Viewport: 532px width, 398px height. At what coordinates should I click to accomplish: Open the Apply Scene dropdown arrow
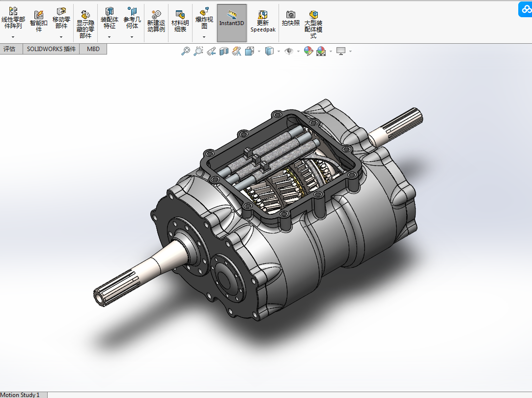(331, 52)
